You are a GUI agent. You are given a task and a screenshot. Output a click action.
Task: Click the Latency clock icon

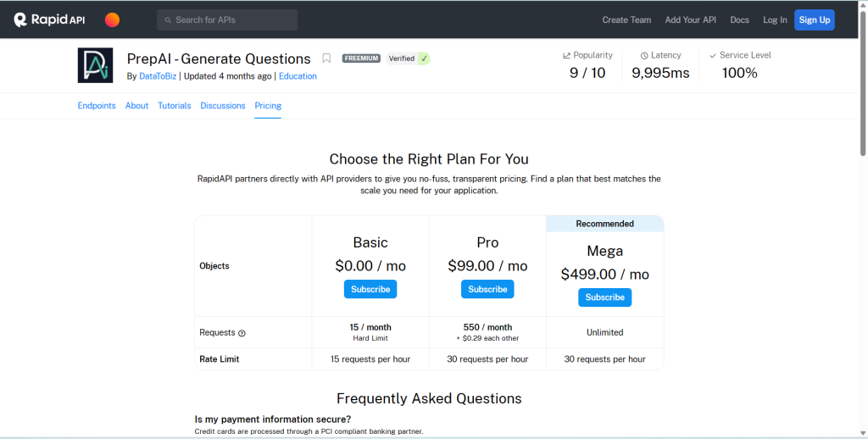tap(644, 55)
